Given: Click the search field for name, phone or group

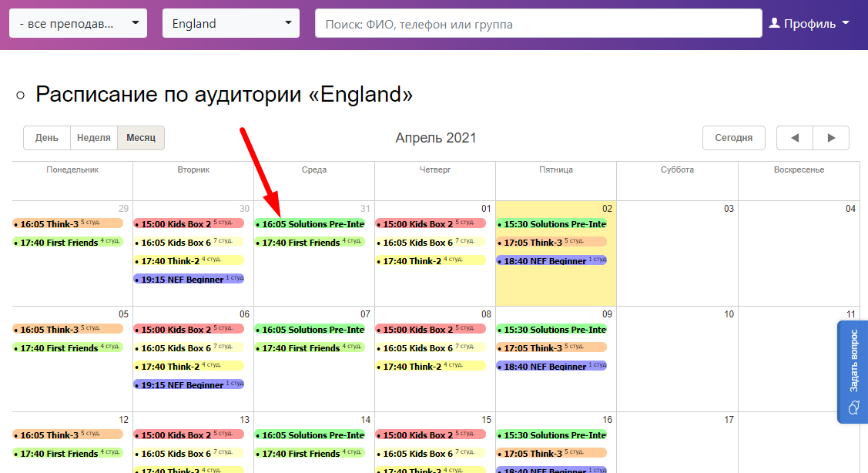Looking at the screenshot, I should pos(538,24).
